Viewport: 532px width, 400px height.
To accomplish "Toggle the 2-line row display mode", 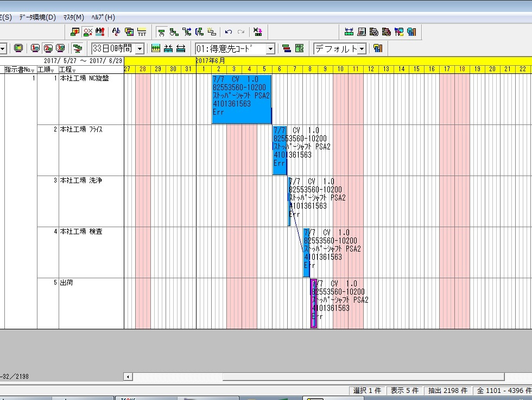I will coord(48,48).
